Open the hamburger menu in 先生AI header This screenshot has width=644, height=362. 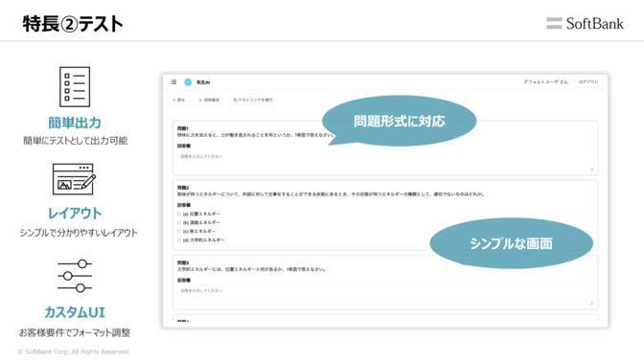(x=173, y=82)
